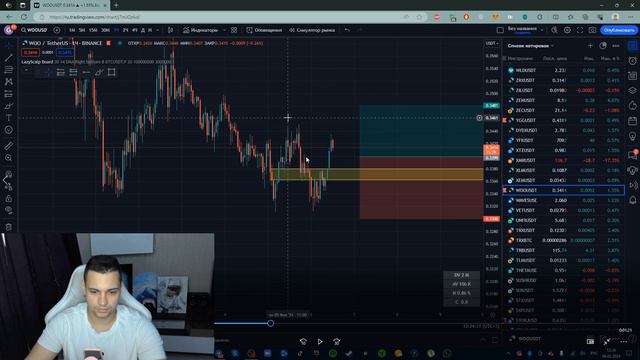Select the icons and emoji tool

coord(9,130)
